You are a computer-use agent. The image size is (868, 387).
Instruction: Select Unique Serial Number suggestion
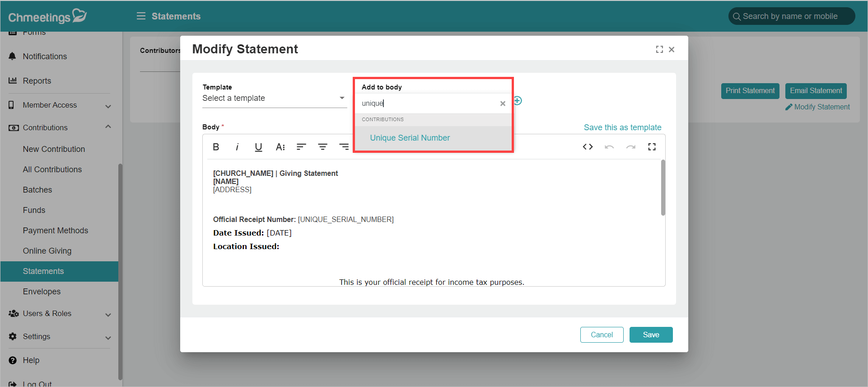(x=433, y=138)
